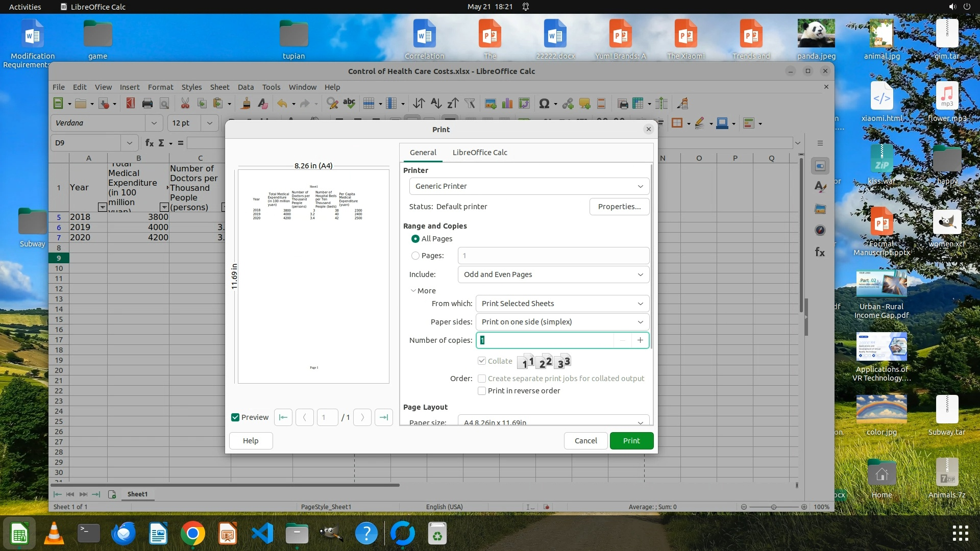This screenshot has height=551, width=980.
Task: Open the sidebar Navigator icon
Action: click(x=820, y=230)
